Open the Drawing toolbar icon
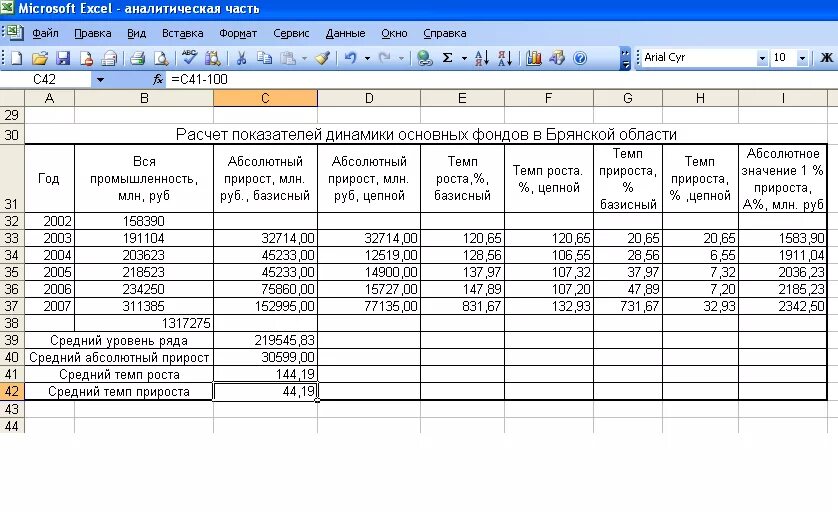 (x=557, y=58)
